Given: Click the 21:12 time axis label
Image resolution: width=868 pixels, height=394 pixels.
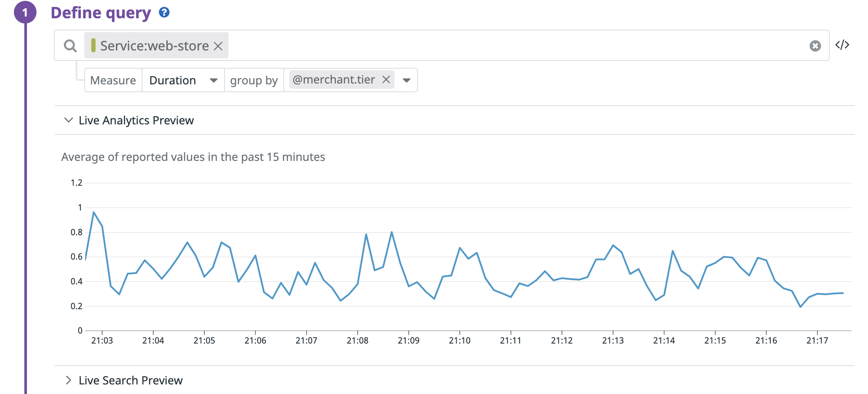Looking at the screenshot, I should 562,341.
